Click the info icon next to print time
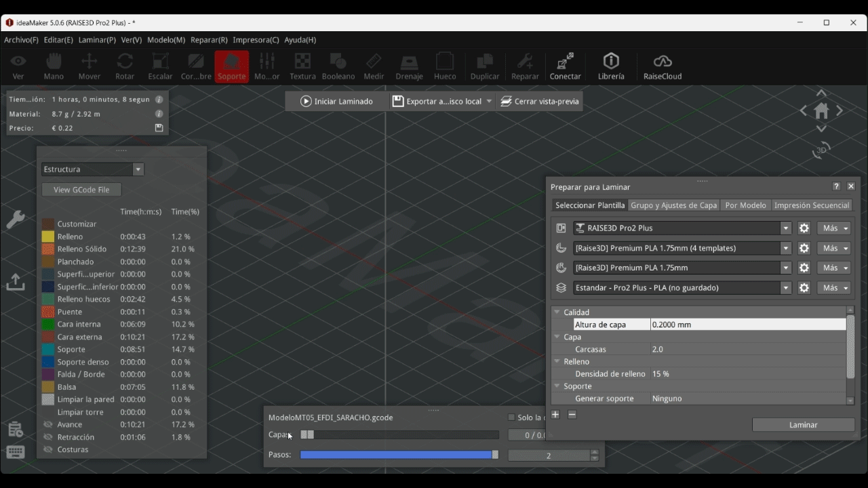Image resolution: width=868 pixels, height=488 pixels. point(159,100)
